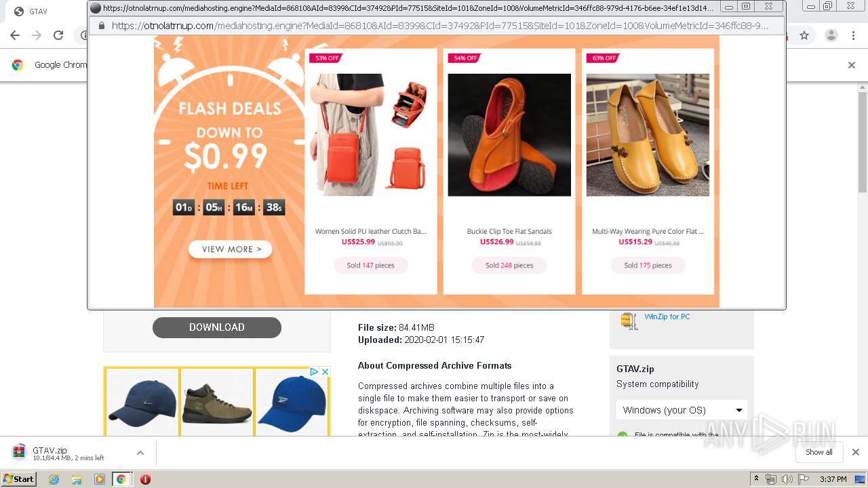Click the page vertical scrollbar thumb
Screen dimensions: 868x488
(863, 142)
